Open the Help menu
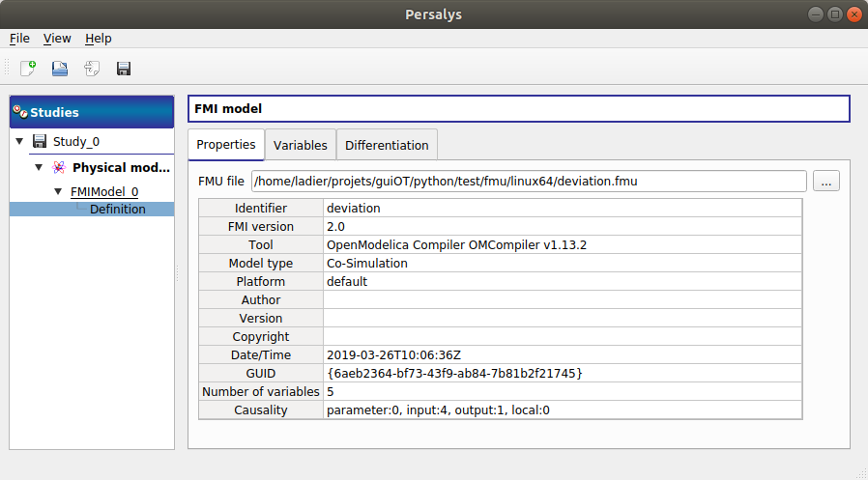 pos(98,39)
